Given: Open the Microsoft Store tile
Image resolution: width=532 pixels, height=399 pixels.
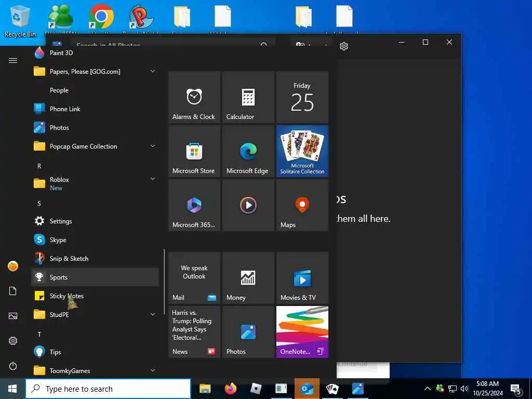Looking at the screenshot, I should [x=194, y=151].
